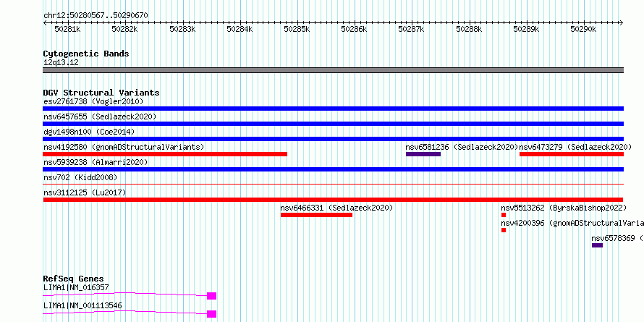The height and width of the screenshot is (322, 644).
Task: Select the nsv6457655 (Sedlazeck2020) blue bar
Action: pyautogui.click(x=333, y=124)
